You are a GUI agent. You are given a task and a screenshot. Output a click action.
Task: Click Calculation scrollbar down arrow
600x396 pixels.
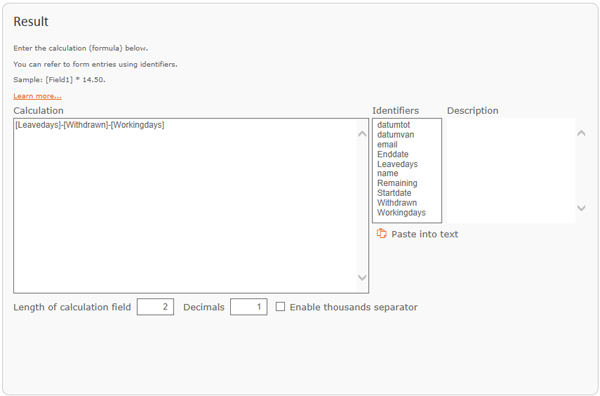[x=362, y=278]
